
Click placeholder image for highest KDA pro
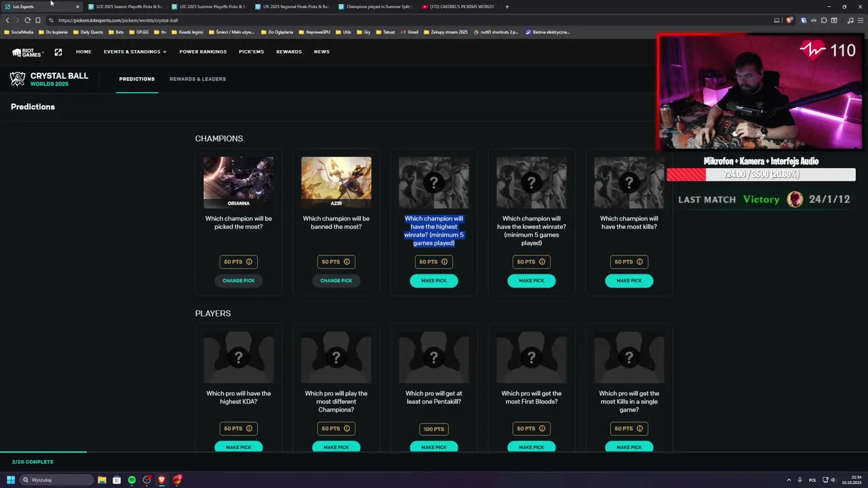click(x=239, y=357)
